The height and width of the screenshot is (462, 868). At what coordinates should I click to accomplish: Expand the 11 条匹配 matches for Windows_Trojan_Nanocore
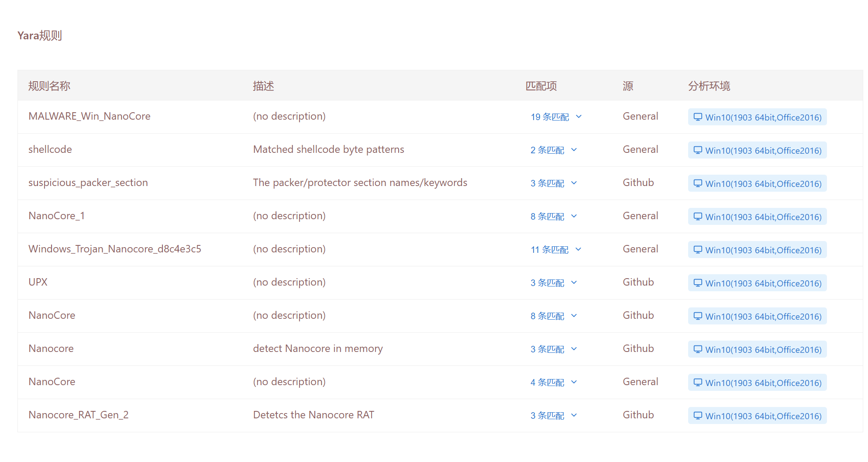[x=579, y=249]
